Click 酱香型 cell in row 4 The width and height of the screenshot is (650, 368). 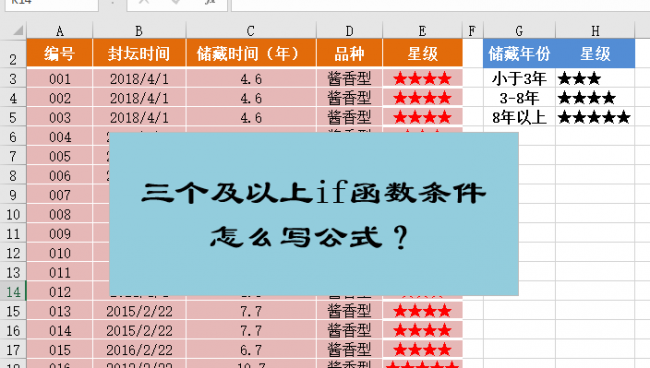(349, 98)
